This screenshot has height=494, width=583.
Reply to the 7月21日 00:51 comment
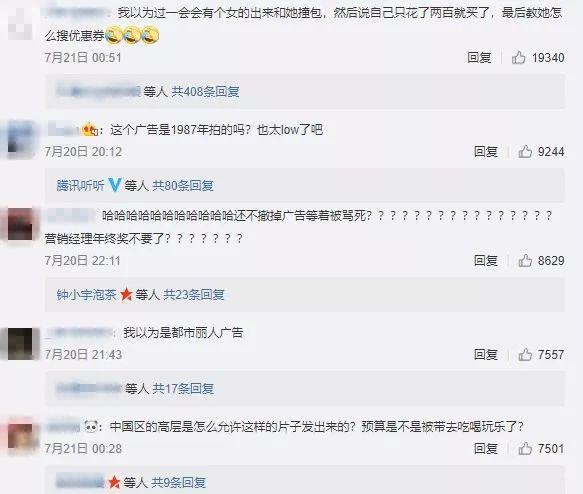tap(479, 58)
